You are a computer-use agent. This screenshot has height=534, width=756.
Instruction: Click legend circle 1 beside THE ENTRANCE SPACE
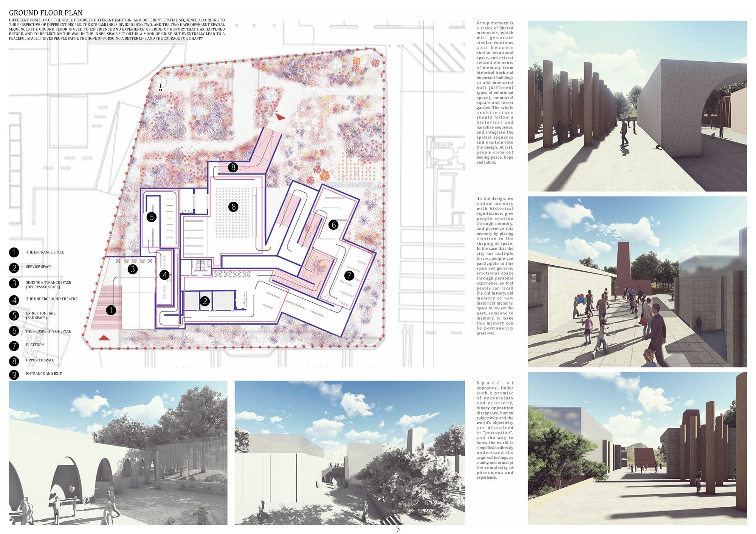[x=14, y=252]
